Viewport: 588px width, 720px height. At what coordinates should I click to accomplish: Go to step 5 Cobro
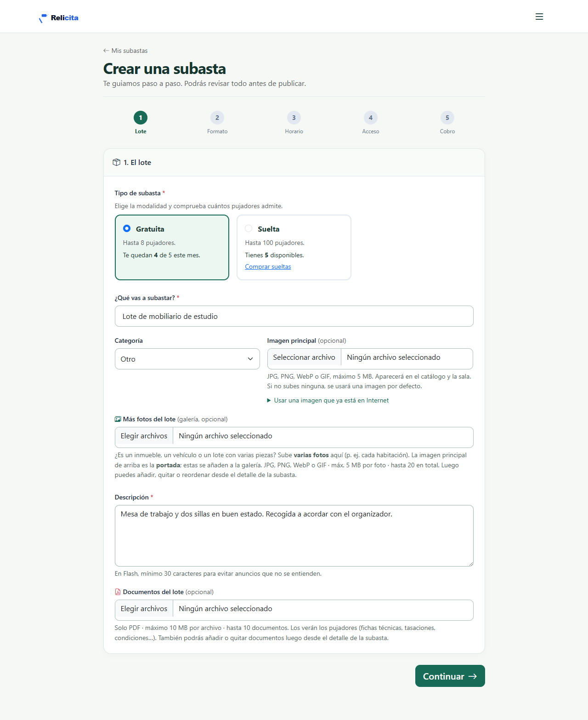pyautogui.click(x=447, y=122)
